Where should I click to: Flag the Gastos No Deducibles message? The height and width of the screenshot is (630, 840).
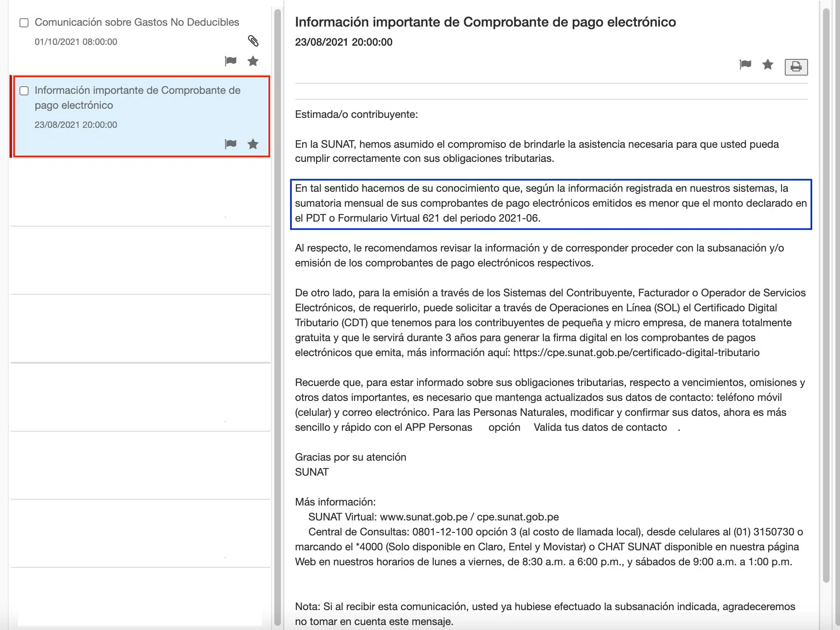pyautogui.click(x=230, y=61)
